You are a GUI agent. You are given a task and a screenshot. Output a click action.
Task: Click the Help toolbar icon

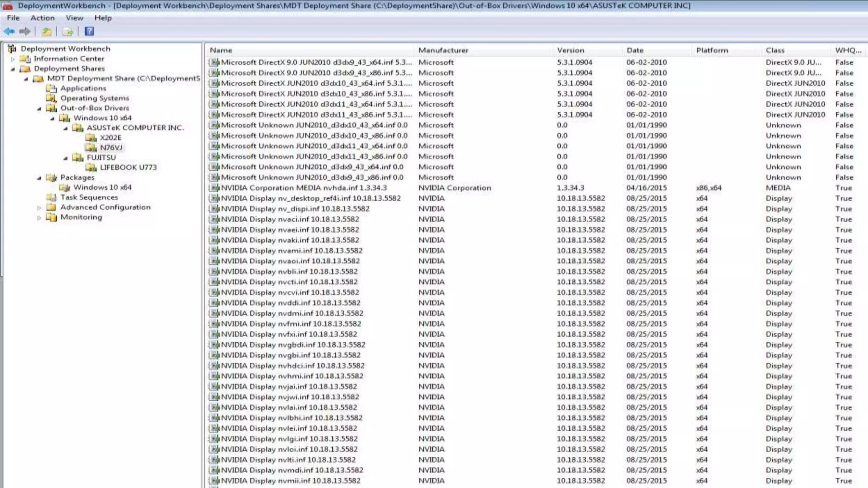coord(89,31)
